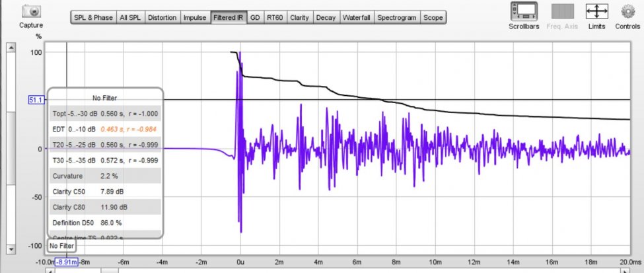
Task: Click the No Filter panel heading
Action: pyautogui.click(x=105, y=98)
